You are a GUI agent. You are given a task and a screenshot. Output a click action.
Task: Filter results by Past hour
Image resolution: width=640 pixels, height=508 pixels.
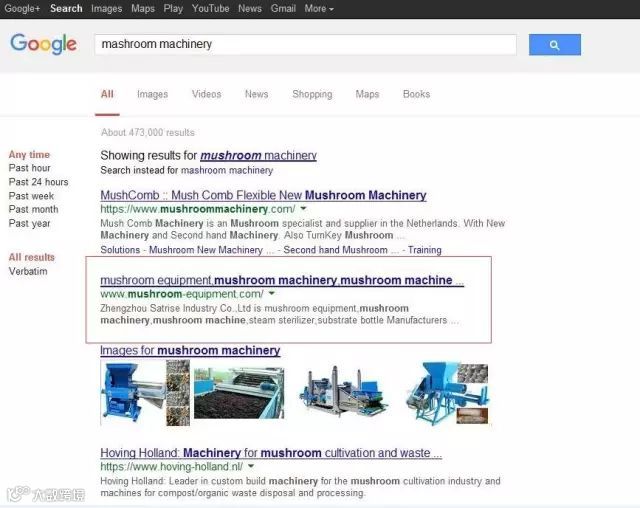point(29,168)
